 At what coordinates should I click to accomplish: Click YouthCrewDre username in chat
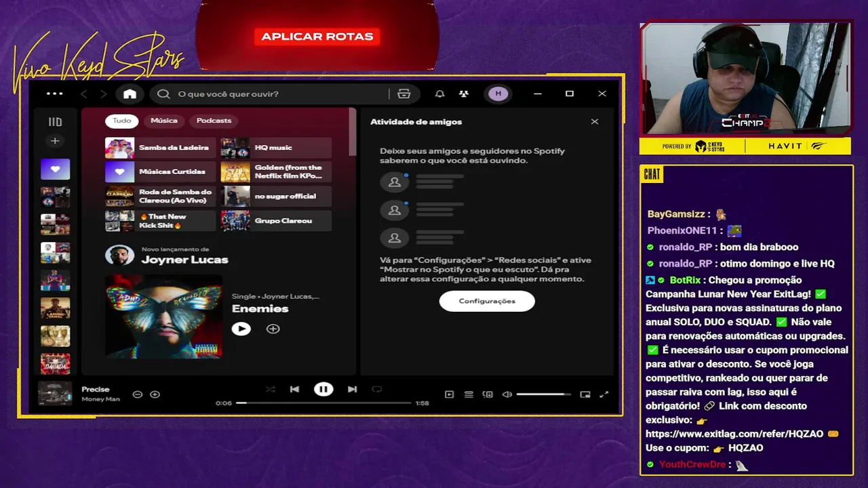(692, 464)
